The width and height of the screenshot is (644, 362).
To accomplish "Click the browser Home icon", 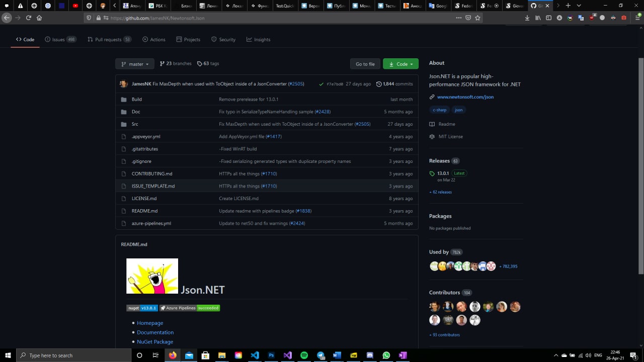I will 39,18.
